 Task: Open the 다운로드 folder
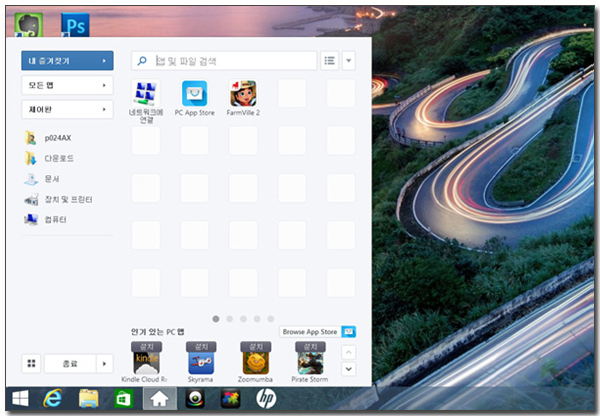(x=49, y=158)
